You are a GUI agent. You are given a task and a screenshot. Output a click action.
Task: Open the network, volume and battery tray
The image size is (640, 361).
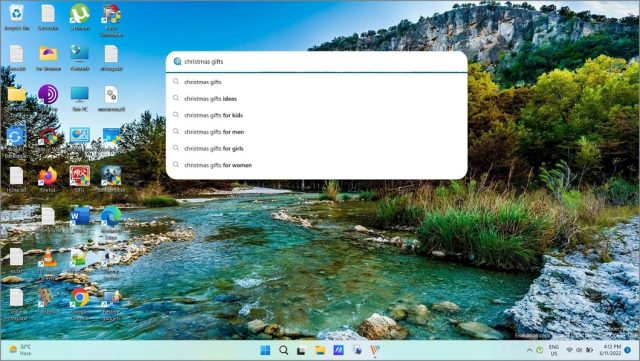pos(579,350)
